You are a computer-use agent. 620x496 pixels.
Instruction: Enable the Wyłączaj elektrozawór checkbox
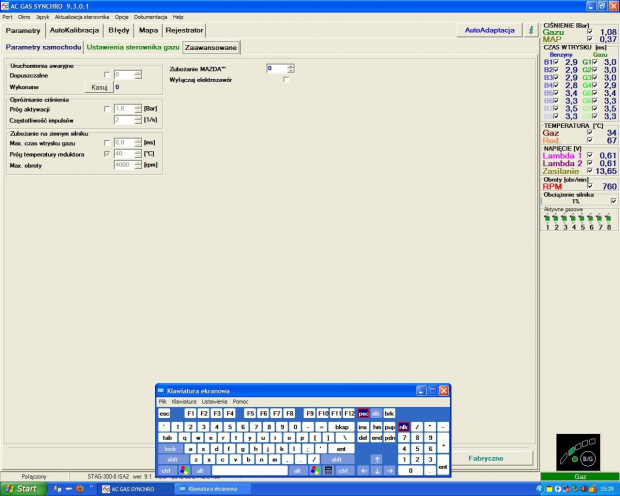pos(285,79)
